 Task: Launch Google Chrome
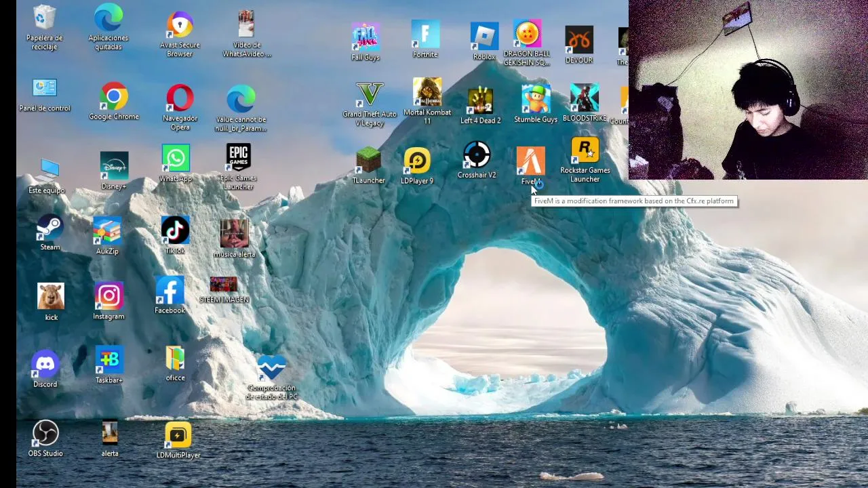tap(114, 102)
